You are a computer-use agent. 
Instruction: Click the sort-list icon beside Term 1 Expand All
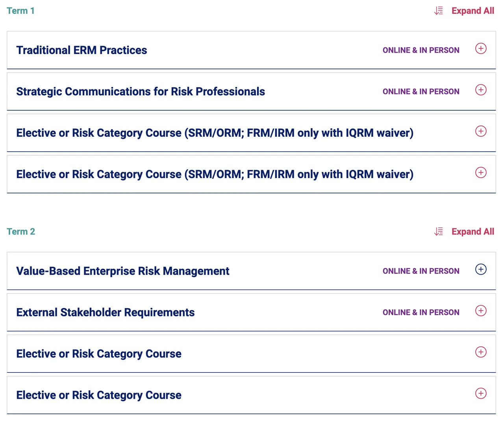[x=439, y=11]
